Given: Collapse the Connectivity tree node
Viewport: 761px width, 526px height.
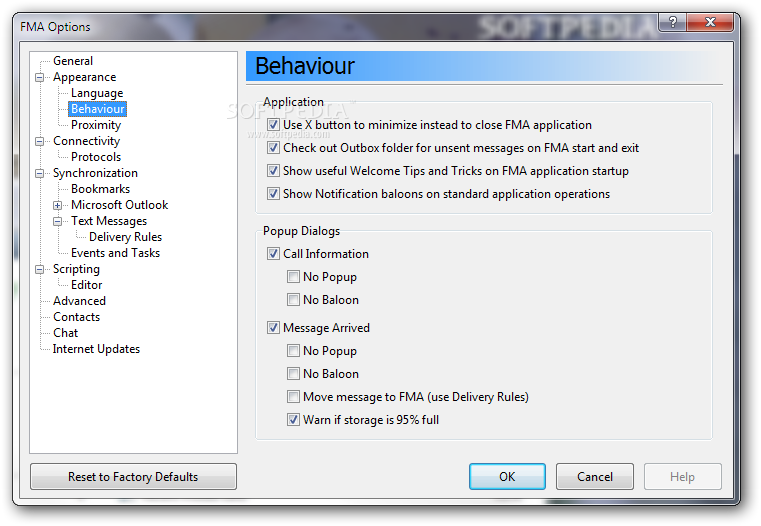Looking at the screenshot, I should pyautogui.click(x=39, y=141).
